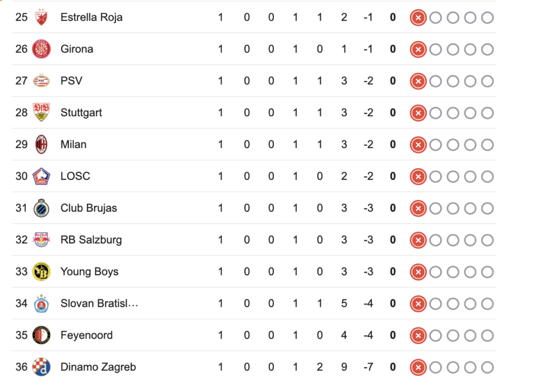Click the RB Salzburg logo
The height and width of the screenshot is (392, 552).
(41, 240)
